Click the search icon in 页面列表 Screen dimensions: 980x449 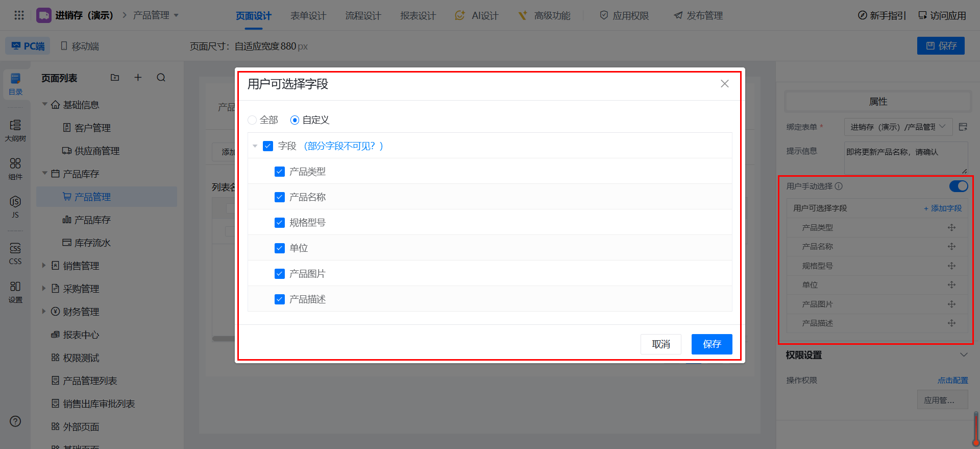(x=161, y=78)
